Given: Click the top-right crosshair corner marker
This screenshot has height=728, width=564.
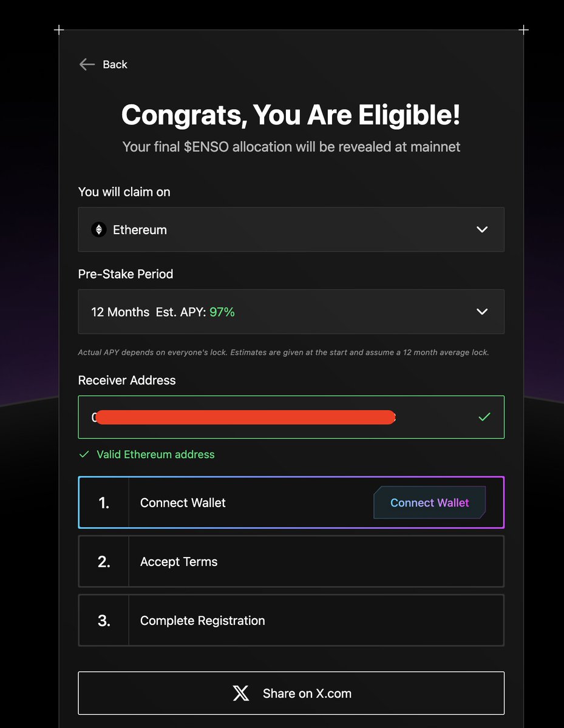Looking at the screenshot, I should (523, 30).
